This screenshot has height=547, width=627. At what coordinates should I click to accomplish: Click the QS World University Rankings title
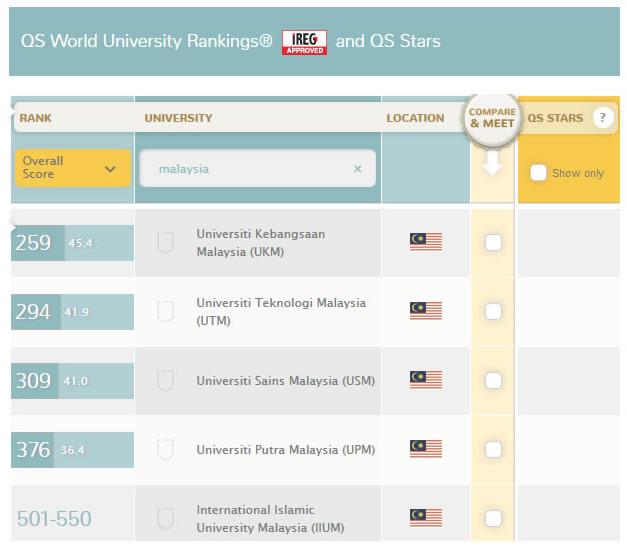coord(146,41)
